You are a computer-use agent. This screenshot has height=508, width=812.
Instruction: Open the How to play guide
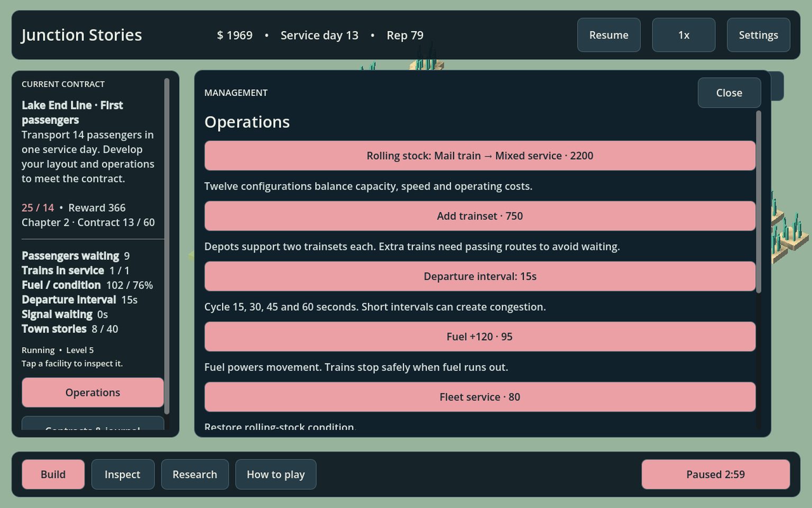[275, 474]
